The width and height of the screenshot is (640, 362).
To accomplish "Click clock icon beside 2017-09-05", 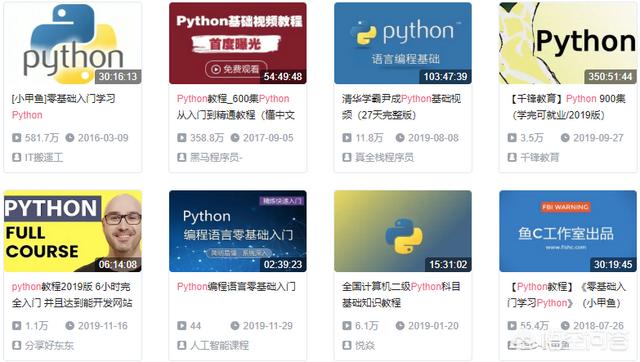I will 235,138.
